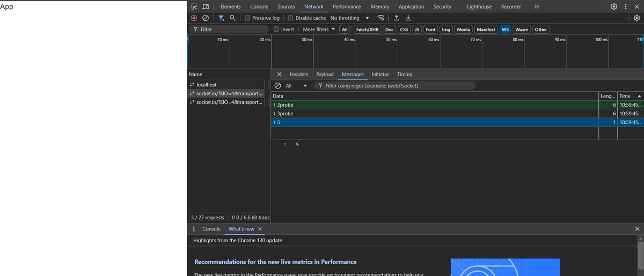Open network conditions wifi icon
The height and width of the screenshot is (276, 644).
point(381,18)
